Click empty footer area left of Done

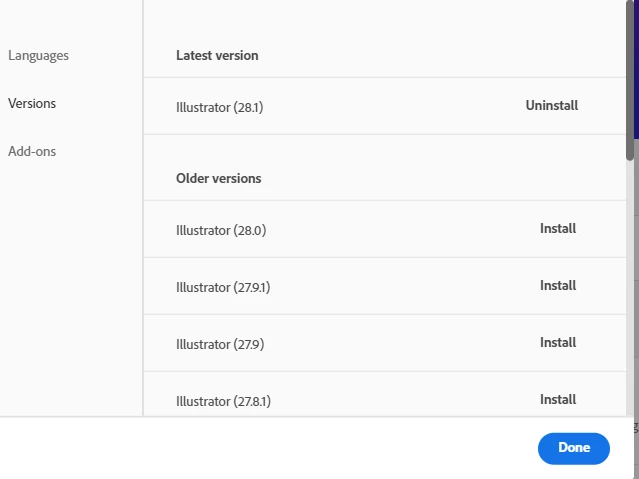tap(270, 448)
